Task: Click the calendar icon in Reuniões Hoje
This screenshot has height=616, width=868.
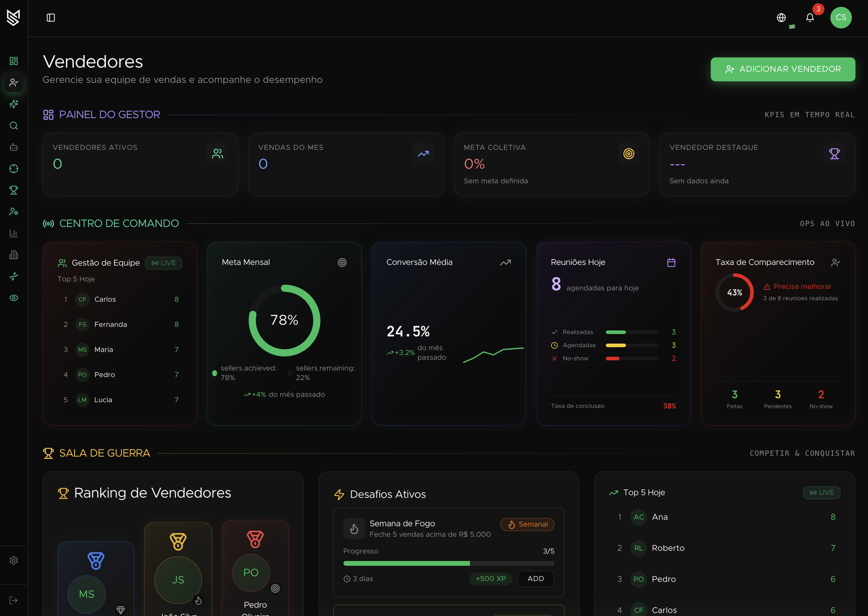Action: tap(671, 263)
